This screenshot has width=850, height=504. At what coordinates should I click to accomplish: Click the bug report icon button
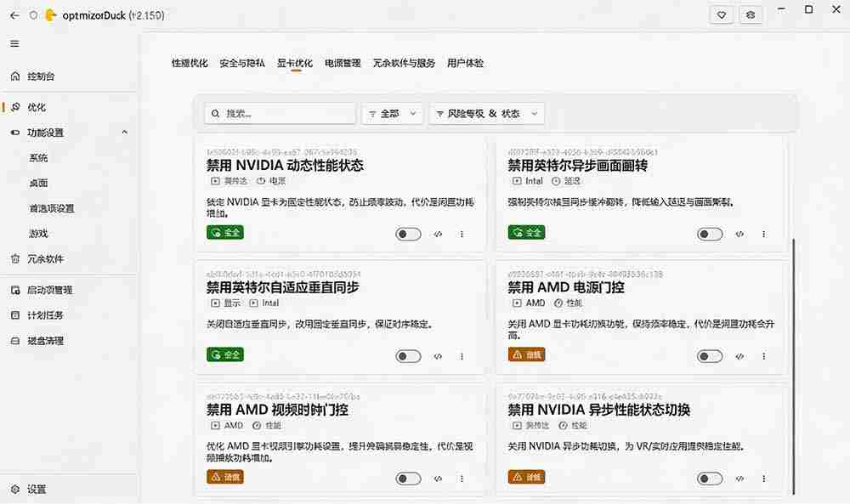[x=751, y=15]
